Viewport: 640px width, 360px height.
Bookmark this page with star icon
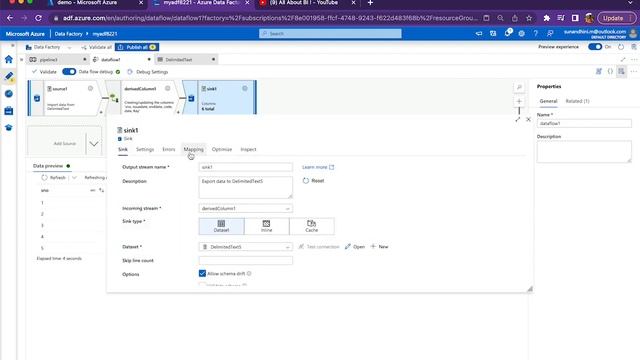[x=529, y=18]
